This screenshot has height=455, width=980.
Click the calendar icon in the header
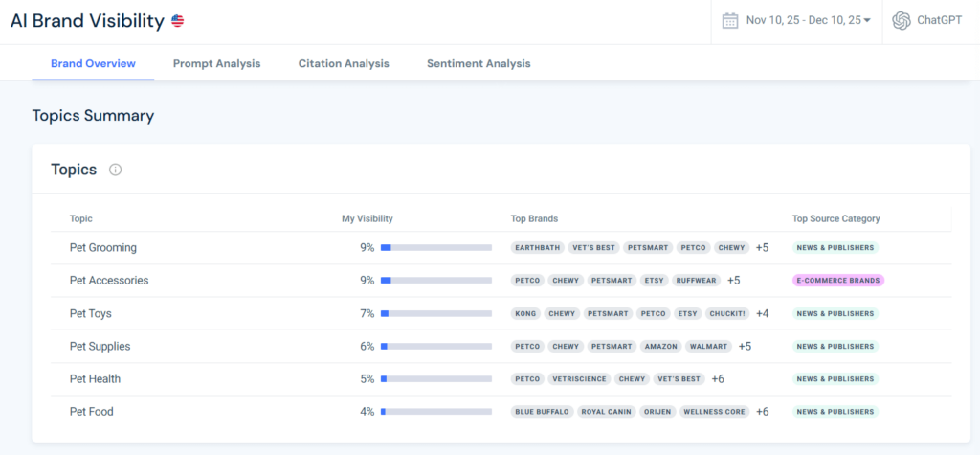coord(729,20)
